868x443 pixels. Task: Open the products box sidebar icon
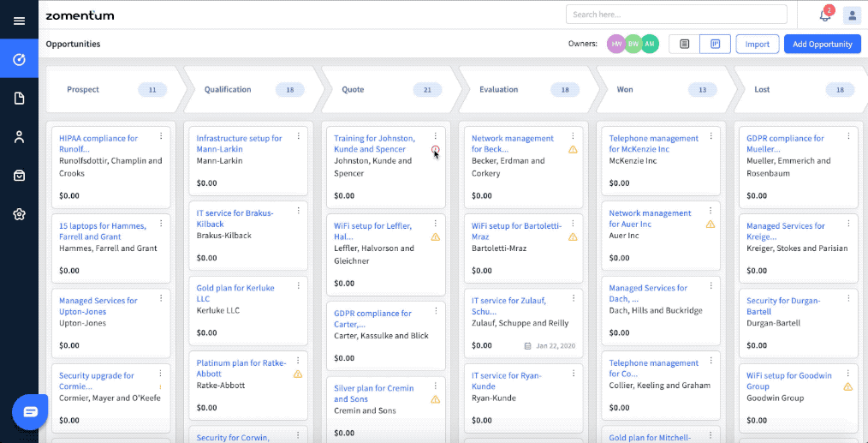point(19,176)
